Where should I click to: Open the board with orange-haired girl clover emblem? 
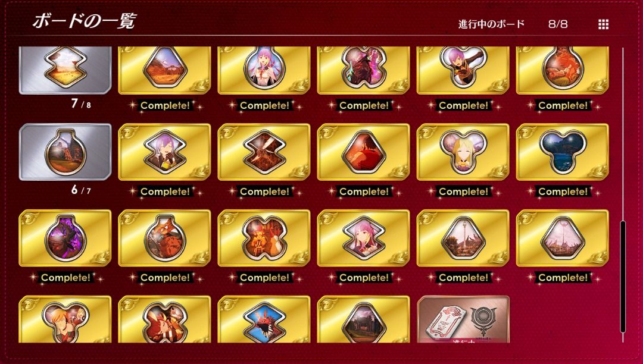click(x=65, y=319)
